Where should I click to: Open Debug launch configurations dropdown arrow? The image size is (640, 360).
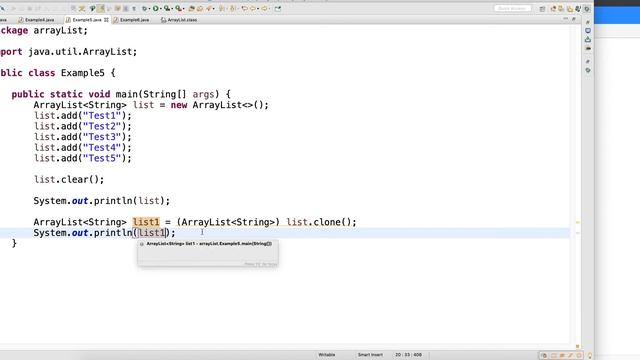(x=149, y=9)
